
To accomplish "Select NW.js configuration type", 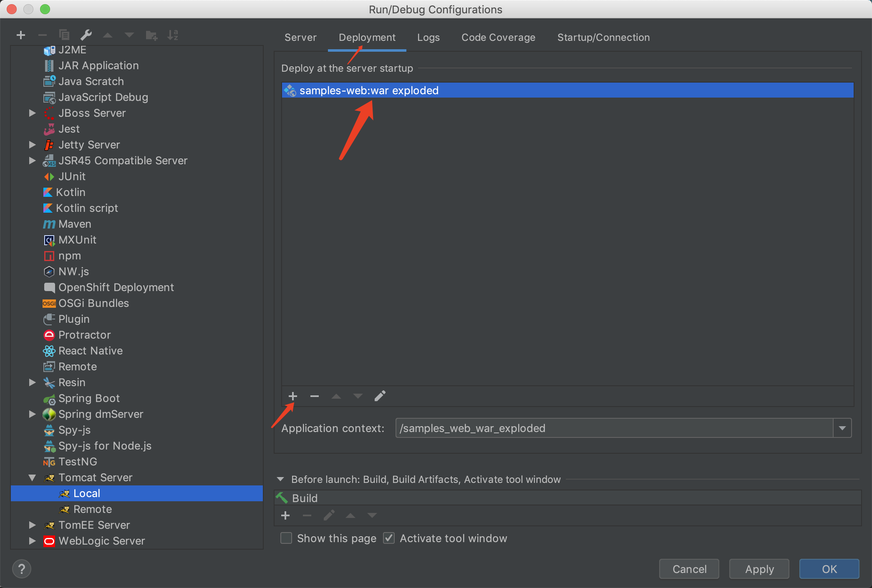I will click(66, 271).
